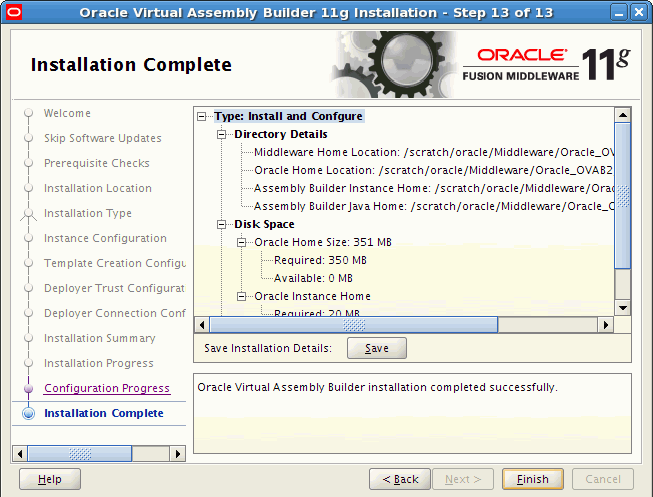Select the Installation Location step

pos(98,188)
